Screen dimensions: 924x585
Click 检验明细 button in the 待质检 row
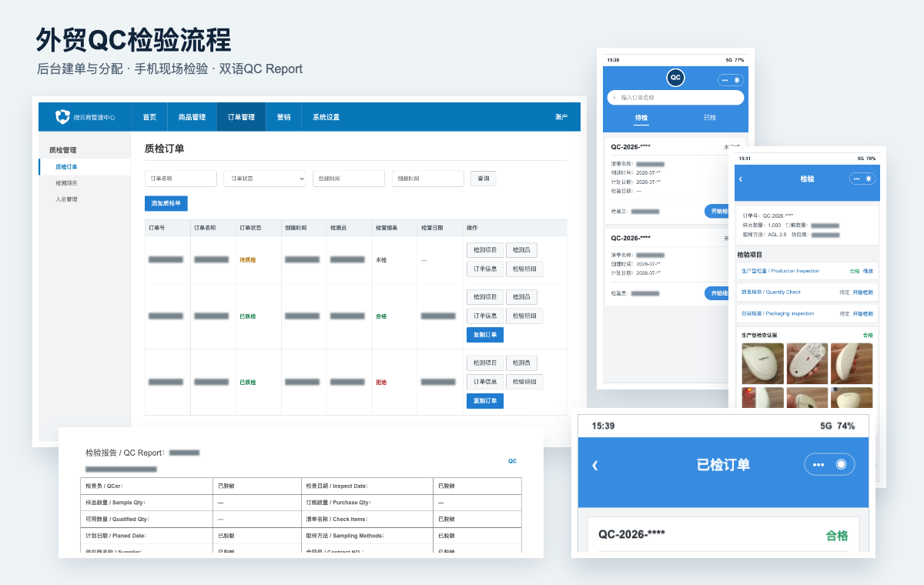click(524, 269)
